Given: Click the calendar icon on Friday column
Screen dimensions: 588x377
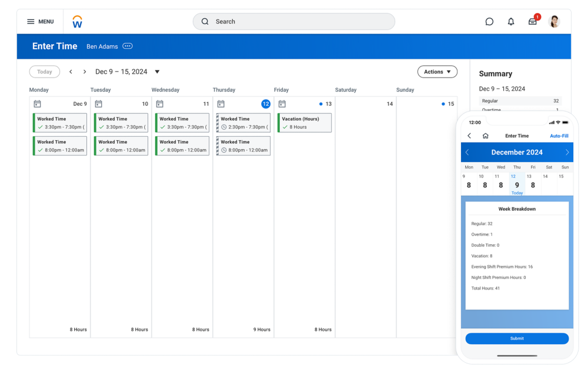Looking at the screenshot, I should [282, 104].
